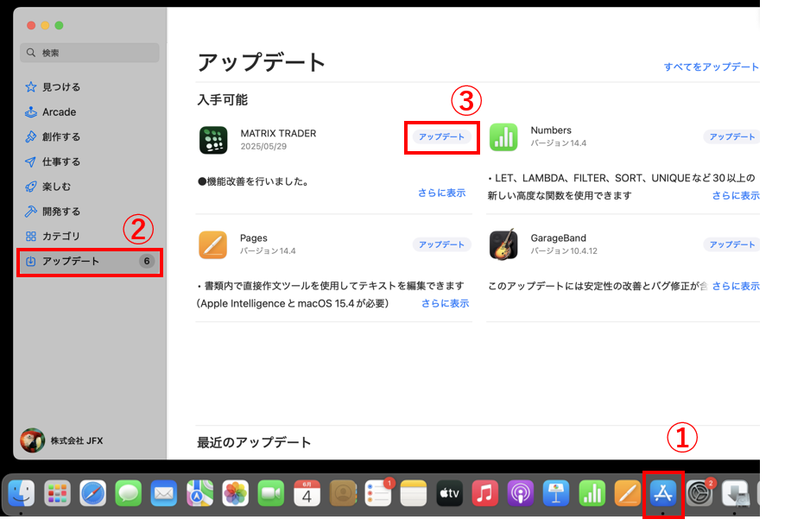The height and width of the screenshot is (532, 791).
Task: Launch Maps from the Dock
Action: tap(199, 492)
